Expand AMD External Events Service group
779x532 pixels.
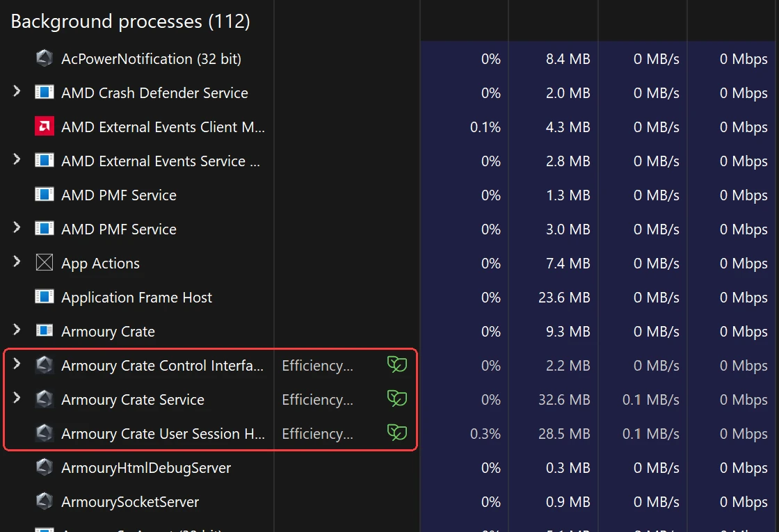(17, 159)
